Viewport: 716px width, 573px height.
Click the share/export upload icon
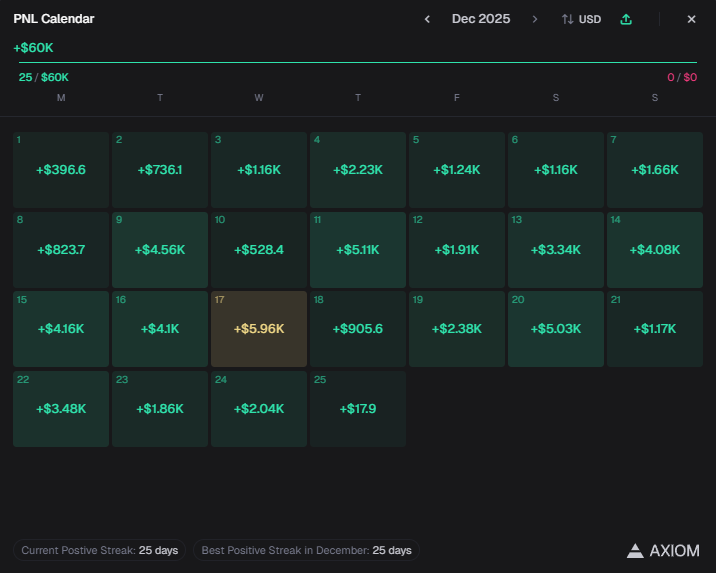[626, 19]
